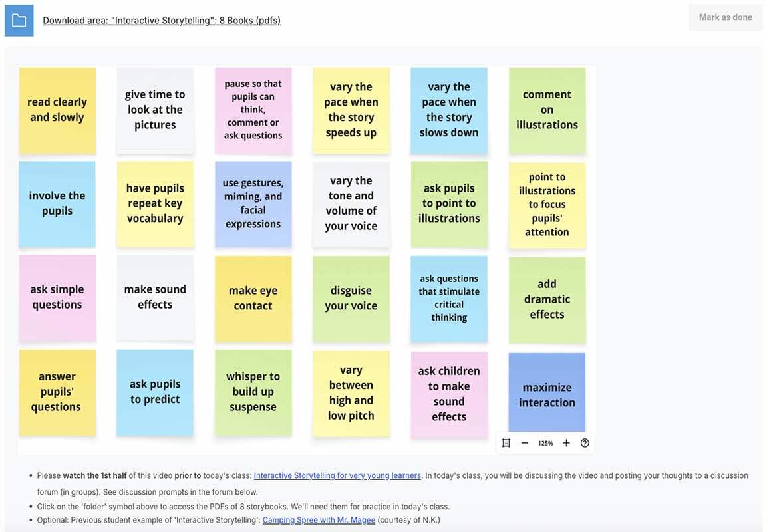Select the 'read clearly and slowly' sticky note
This screenshot has width=767, height=532.
click(57, 110)
